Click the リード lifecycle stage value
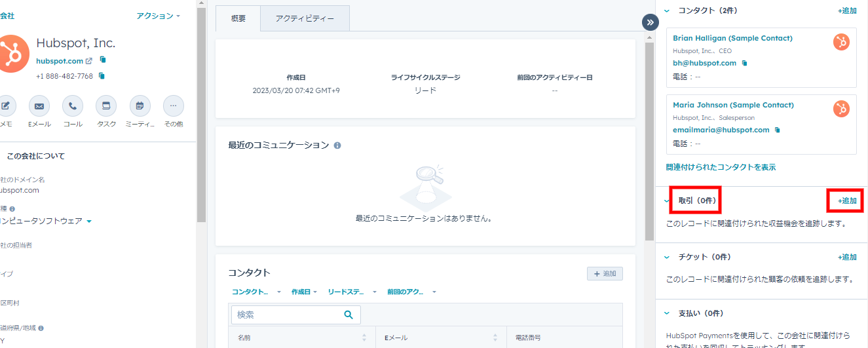Screen dimensions: 868x348 [x=425, y=90]
